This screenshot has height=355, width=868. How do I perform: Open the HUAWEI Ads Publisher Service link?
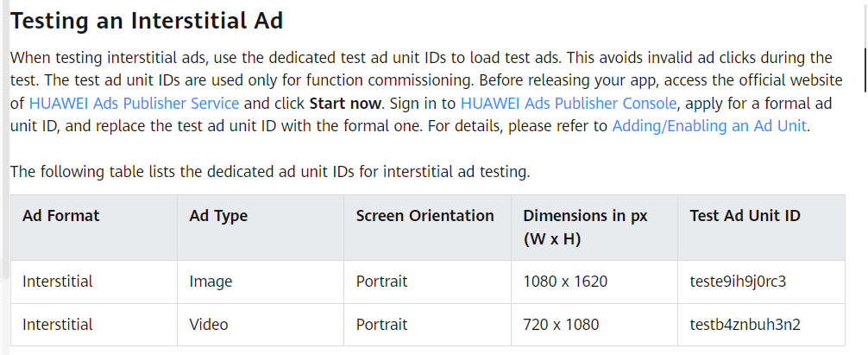click(x=134, y=103)
